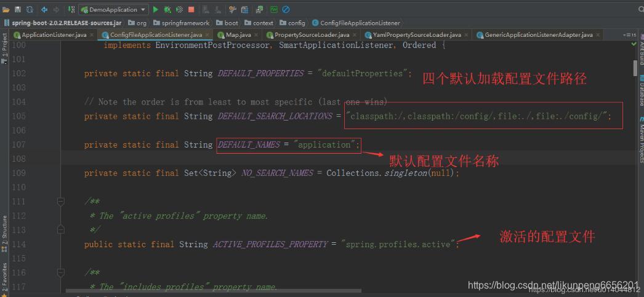Navigate Back with the left arrow
The height and width of the screenshot is (297, 644).
point(44,9)
